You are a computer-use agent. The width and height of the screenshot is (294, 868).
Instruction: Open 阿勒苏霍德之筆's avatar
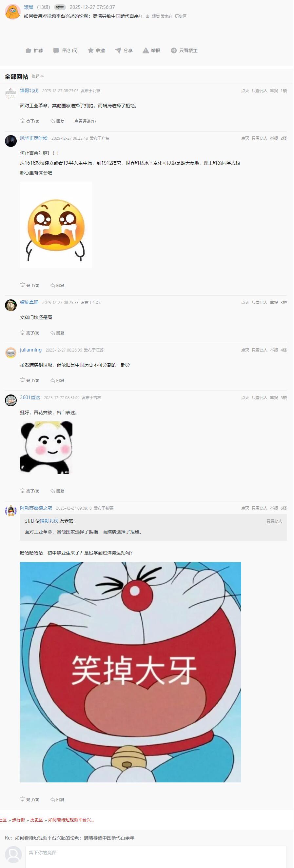click(x=11, y=511)
